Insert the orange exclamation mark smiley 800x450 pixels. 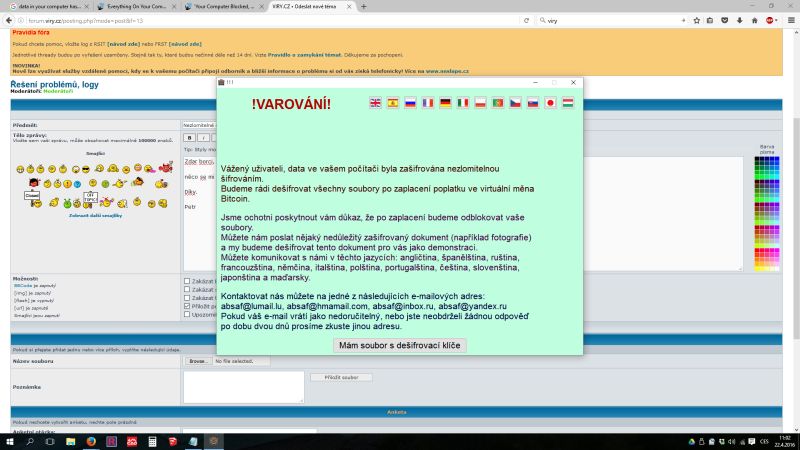(67, 184)
